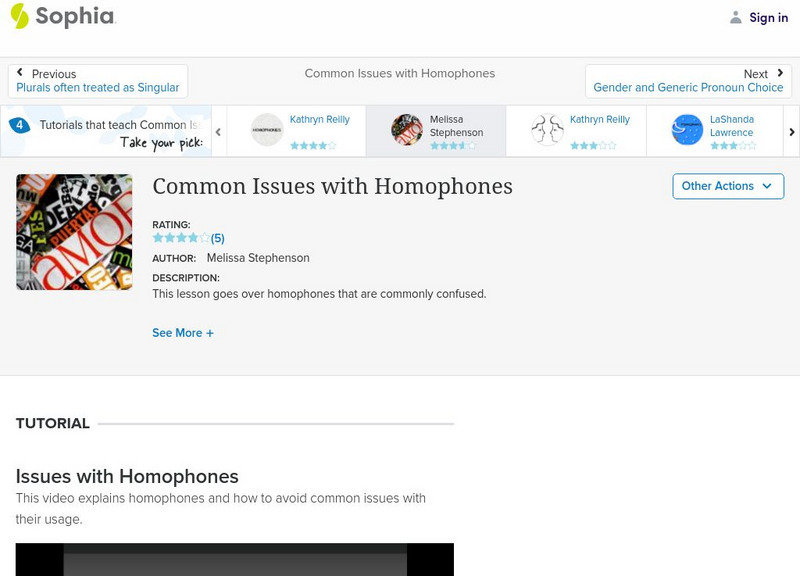
Task: Click the tutorial video player
Action: click(x=235, y=559)
